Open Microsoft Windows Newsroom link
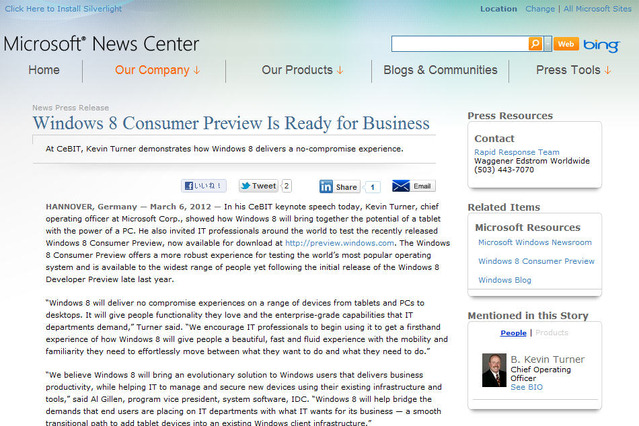639x426 pixels. click(x=535, y=242)
